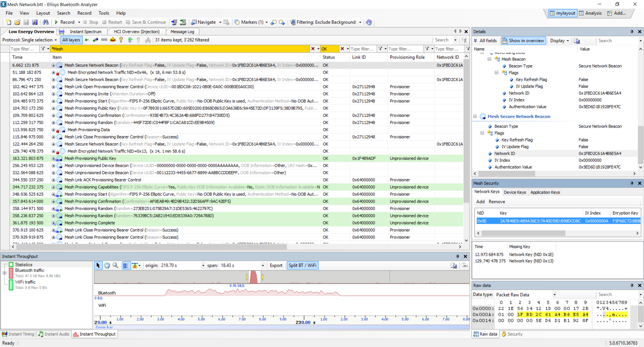Click the Search field in Details panel
This screenshot has width=644, height=347.
pyautogui.click(x=616, y=41)
